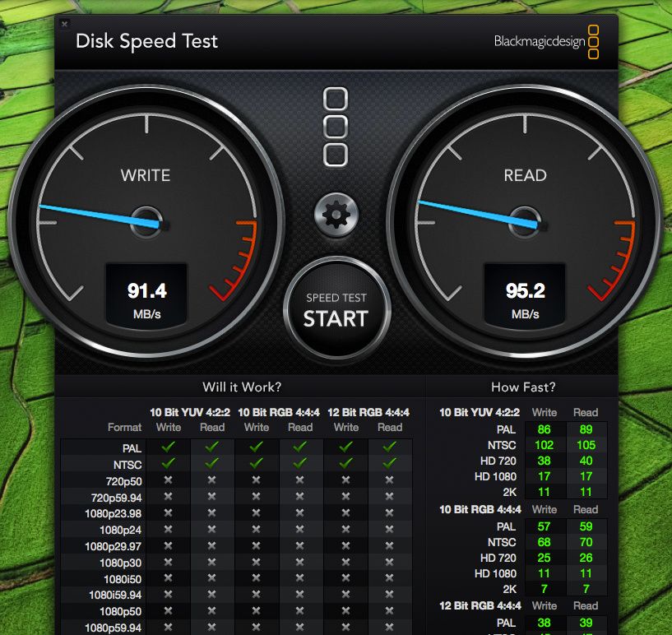Click the 91.4 MB/s write speed readout
Viewport: 672px width, 635px height.
pos(146,299)
